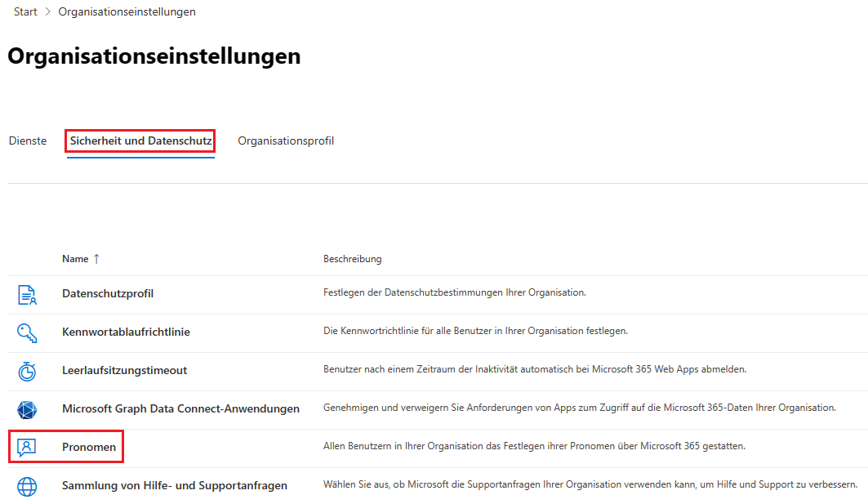868x504 pixels.
Task: Switch to the Dienste tab
Action: tap(28, 141)
